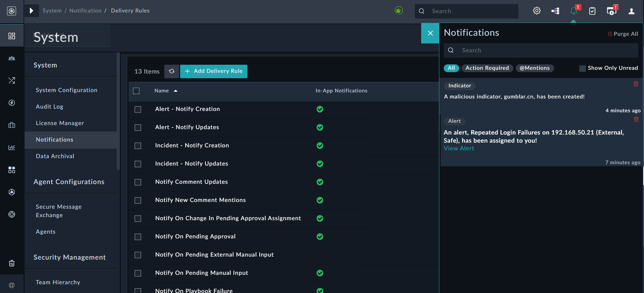Open the briefcase icon in sidebar

[12, 125]
